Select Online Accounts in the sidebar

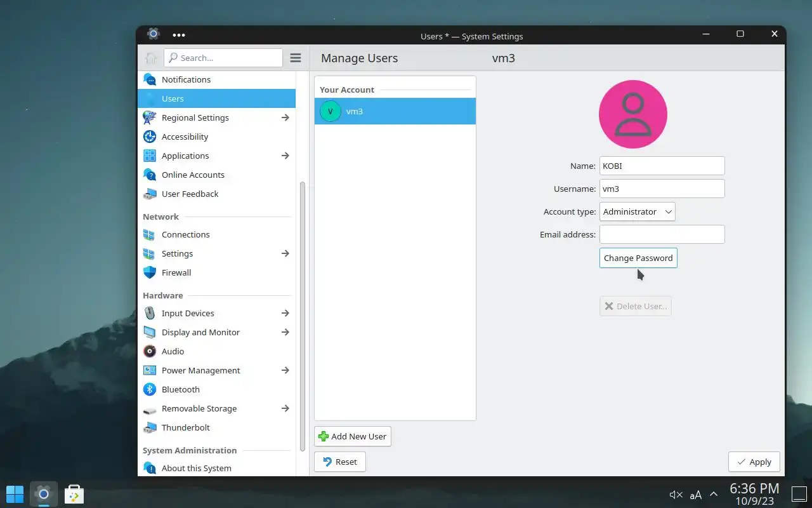tap(216, 175)
